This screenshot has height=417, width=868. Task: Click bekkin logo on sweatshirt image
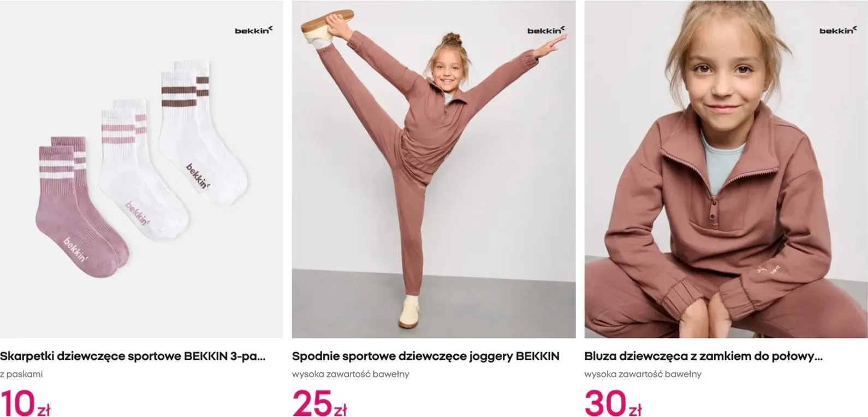tap(839, 31)
